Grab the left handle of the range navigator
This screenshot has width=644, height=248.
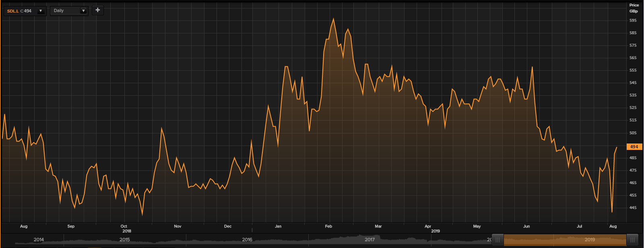tap(498, 240)
